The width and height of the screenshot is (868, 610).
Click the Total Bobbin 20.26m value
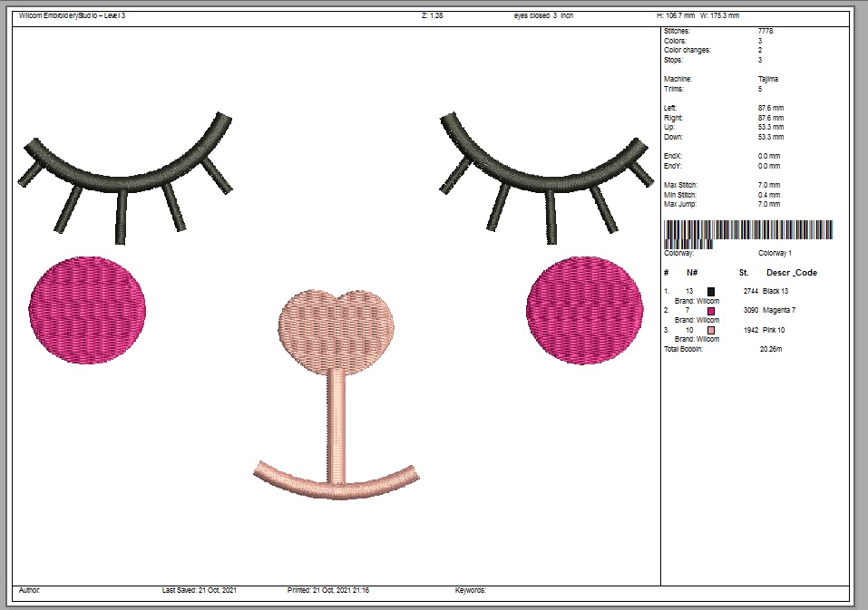[770, 349]
